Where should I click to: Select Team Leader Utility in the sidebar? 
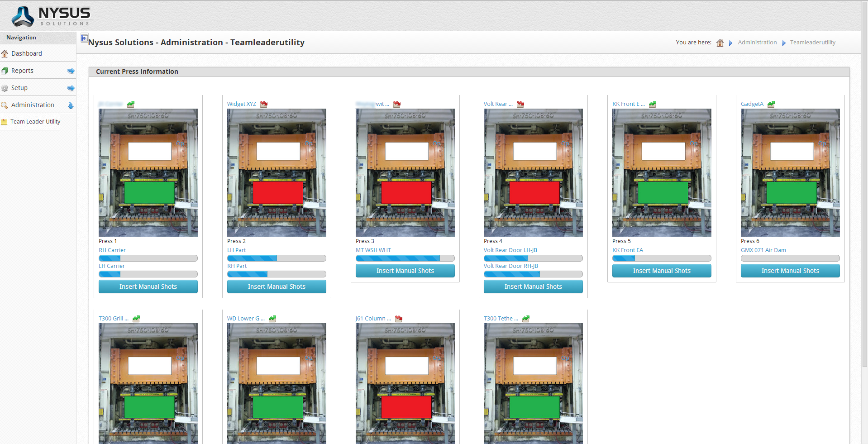(x=35, y=122)
